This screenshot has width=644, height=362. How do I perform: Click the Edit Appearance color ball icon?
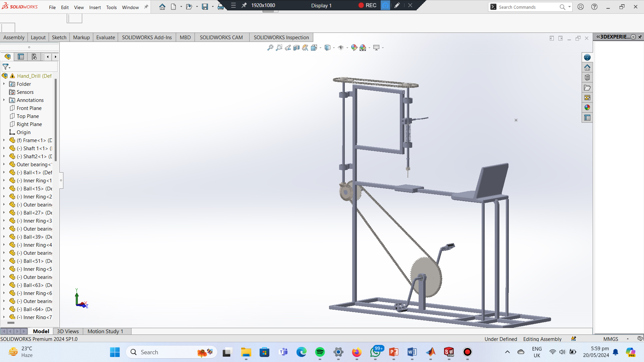(x=354, y=48)
